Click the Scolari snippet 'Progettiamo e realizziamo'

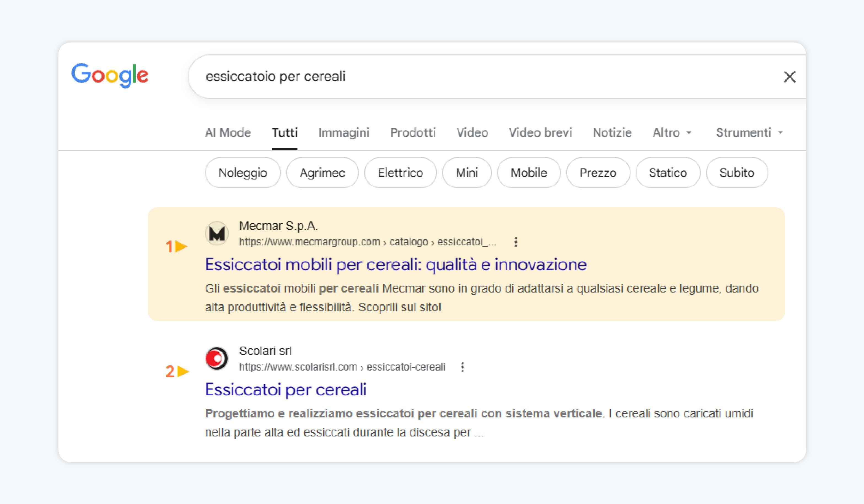[279, 414]
